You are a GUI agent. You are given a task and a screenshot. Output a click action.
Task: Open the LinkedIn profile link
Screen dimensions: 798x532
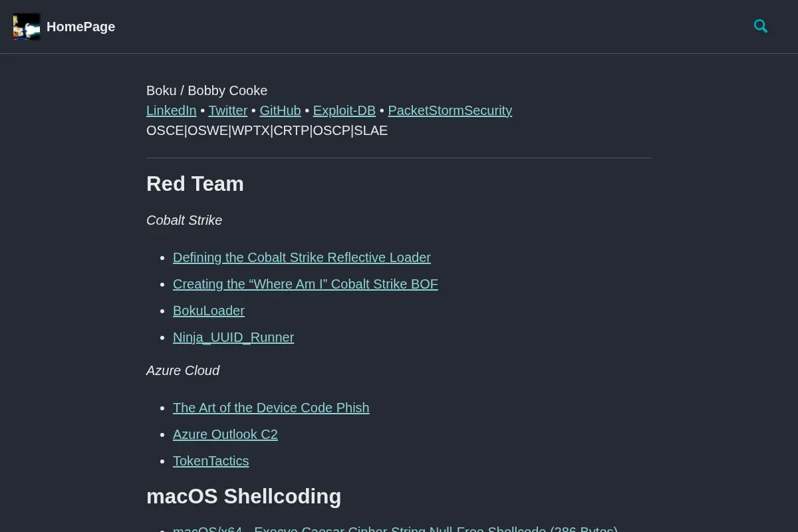click(172, 110)
